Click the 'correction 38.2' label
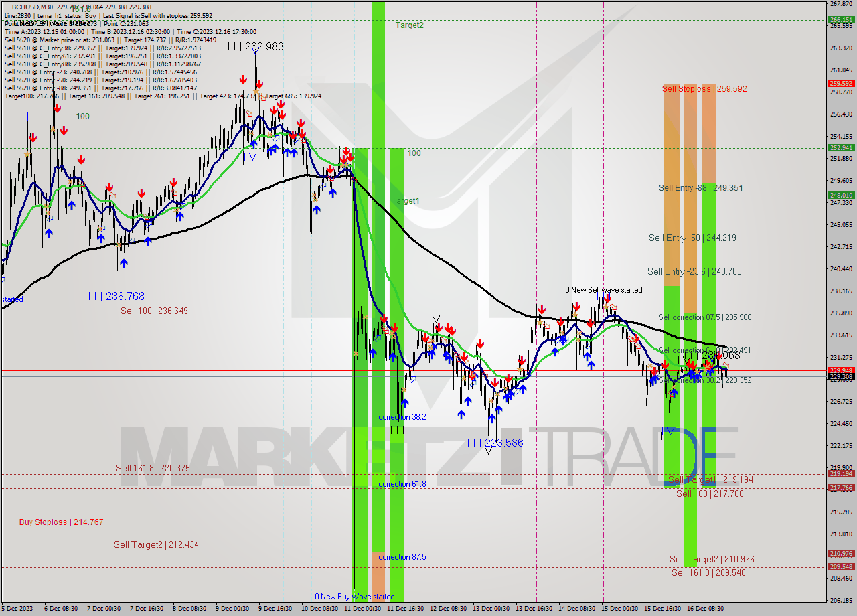Image resolution: width=857 pixels, height=616 pixels. (x=402, y=416)
